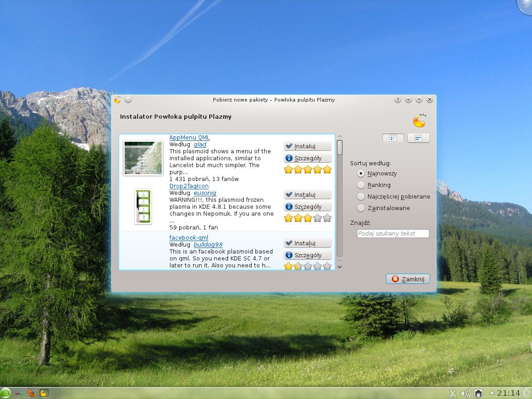The width and height of the screenshot is (532, 399).
Task: Show Zainstalowane packages only
Action: [x=383, y=208]
